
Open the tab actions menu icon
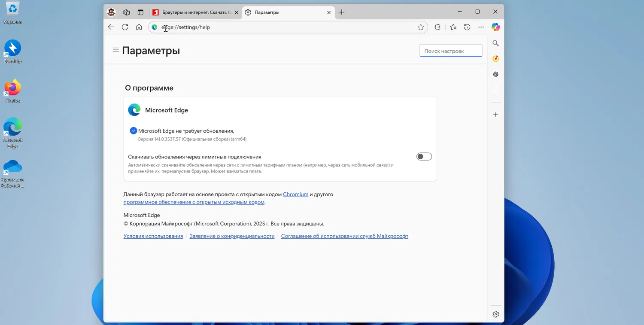(x=140, y=12)
